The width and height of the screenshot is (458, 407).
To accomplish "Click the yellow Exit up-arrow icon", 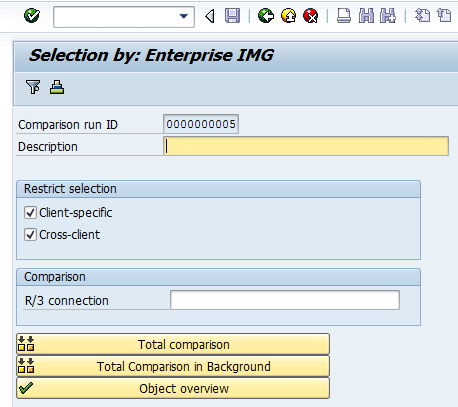I will 288,16.
